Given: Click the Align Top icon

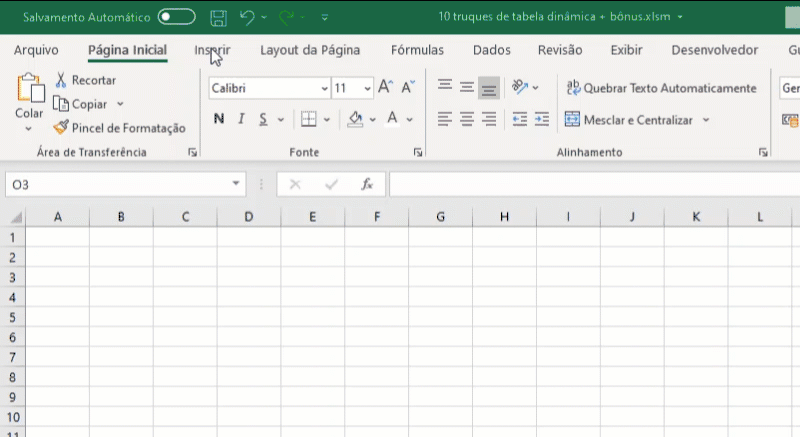Looking at the screenshot, I should 445,87.
